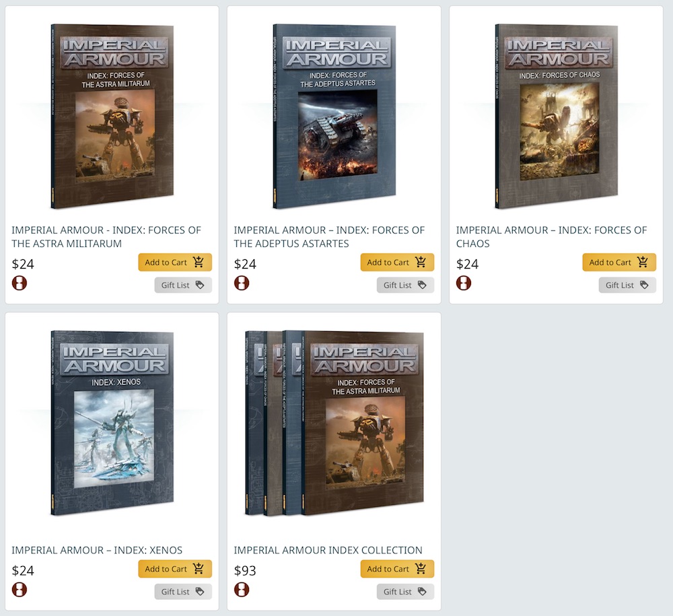Add Adeptus Astartes book to Gift List

coord(406,285)
